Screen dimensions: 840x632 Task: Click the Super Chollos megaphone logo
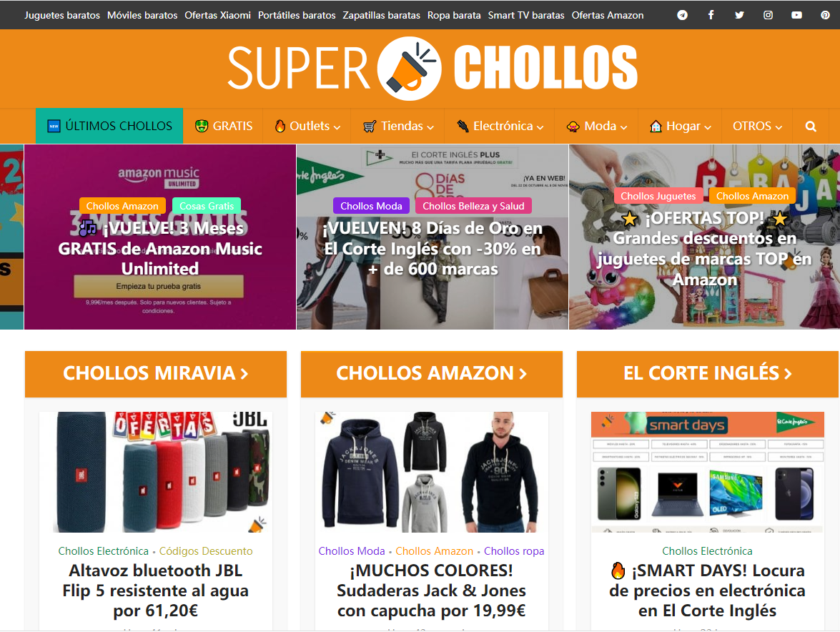[x=410, y=69]
